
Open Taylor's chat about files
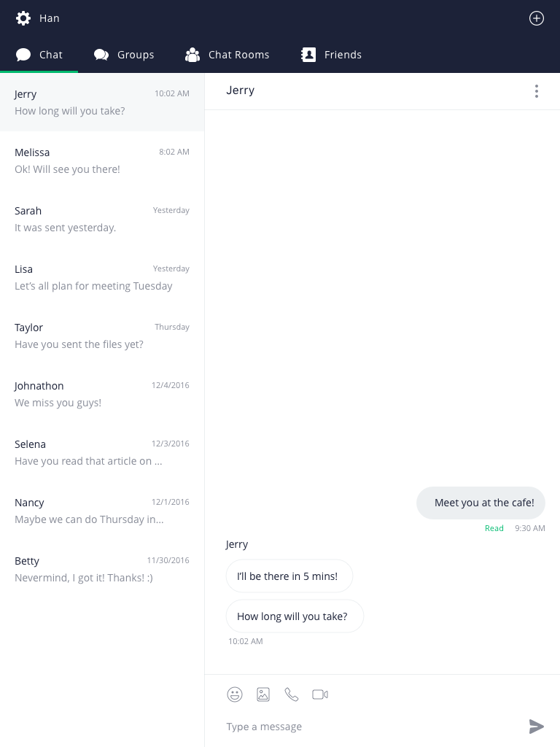point(102,336)
